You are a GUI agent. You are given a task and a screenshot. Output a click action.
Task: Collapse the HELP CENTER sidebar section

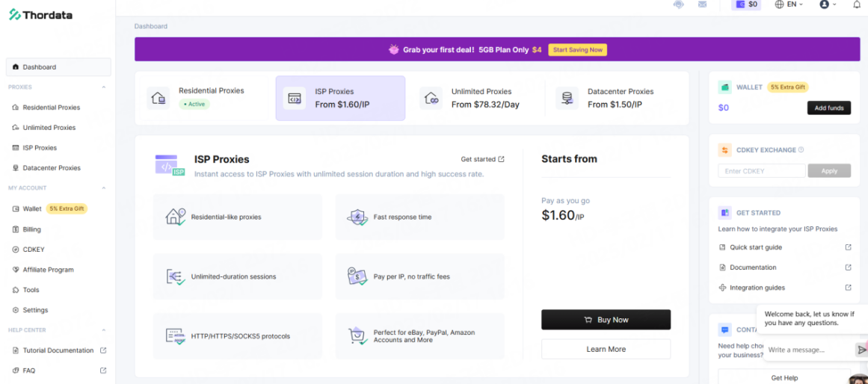[x=103, y=330]
